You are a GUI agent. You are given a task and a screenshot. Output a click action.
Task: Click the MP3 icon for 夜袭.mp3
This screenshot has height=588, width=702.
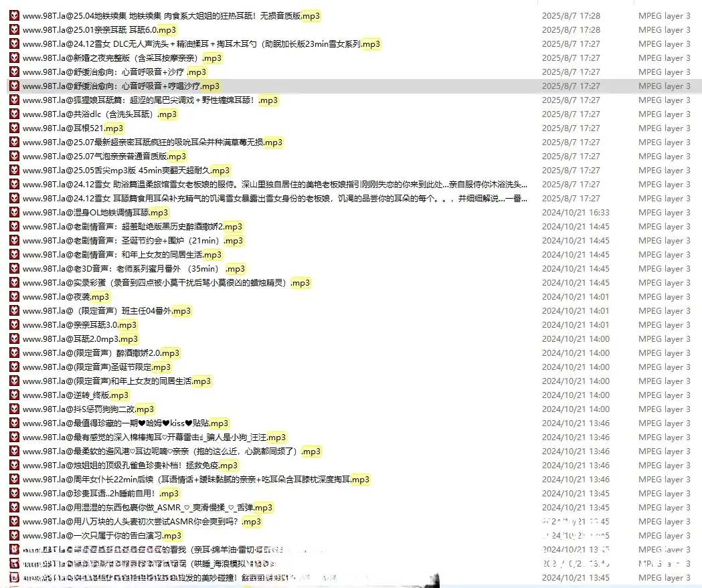pos(13,297)
